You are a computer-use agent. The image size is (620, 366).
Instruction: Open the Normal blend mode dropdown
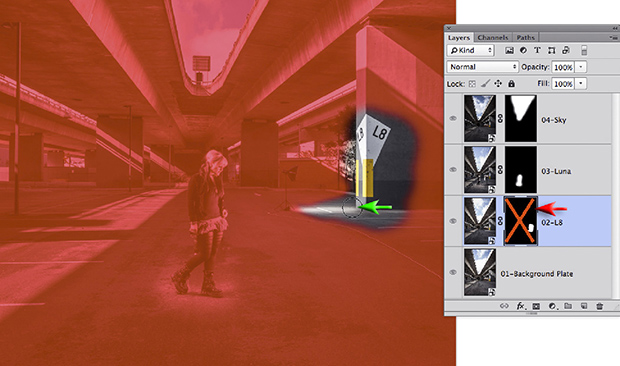coord(482,67)
